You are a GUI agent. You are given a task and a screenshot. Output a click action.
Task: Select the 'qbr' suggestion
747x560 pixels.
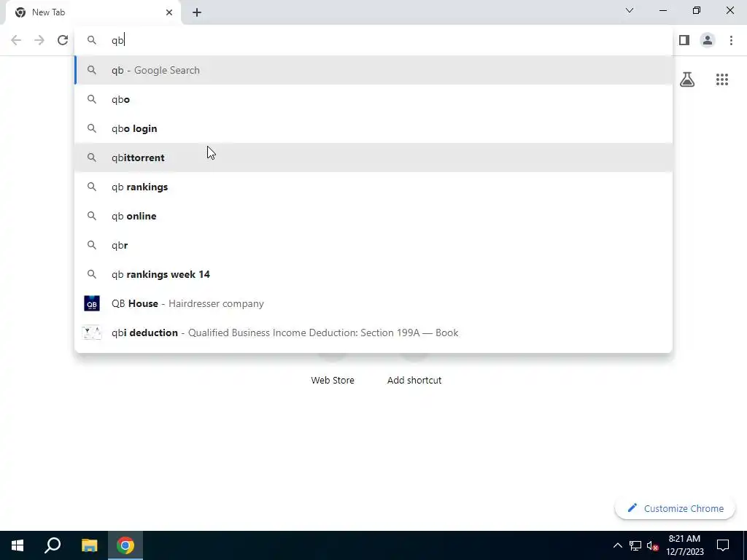(x=373, y=245)
